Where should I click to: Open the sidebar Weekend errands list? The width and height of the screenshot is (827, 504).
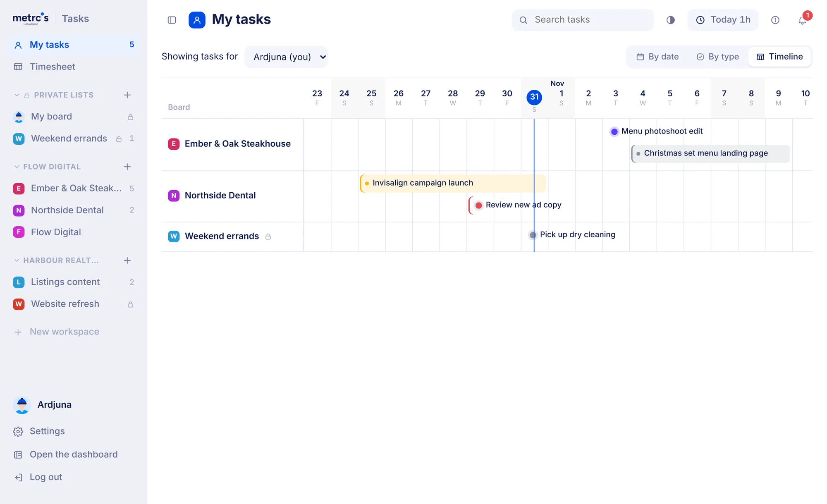(x=74, y=139)
